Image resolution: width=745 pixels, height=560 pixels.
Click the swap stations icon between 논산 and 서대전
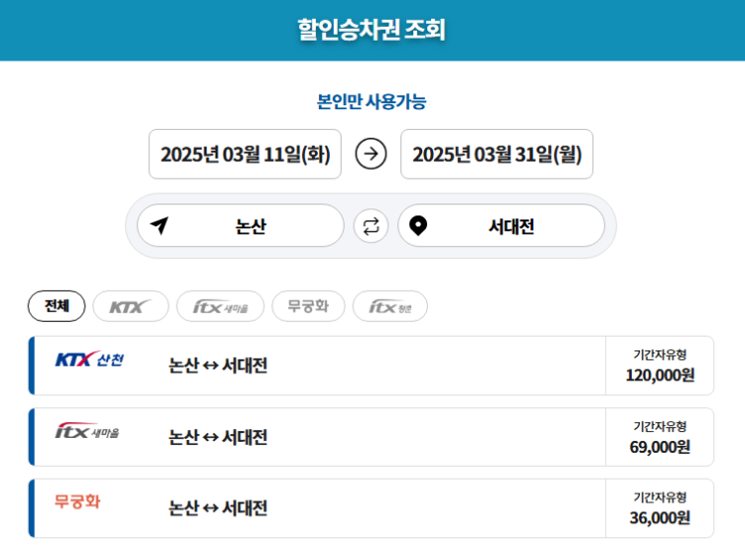coord(371,226)
